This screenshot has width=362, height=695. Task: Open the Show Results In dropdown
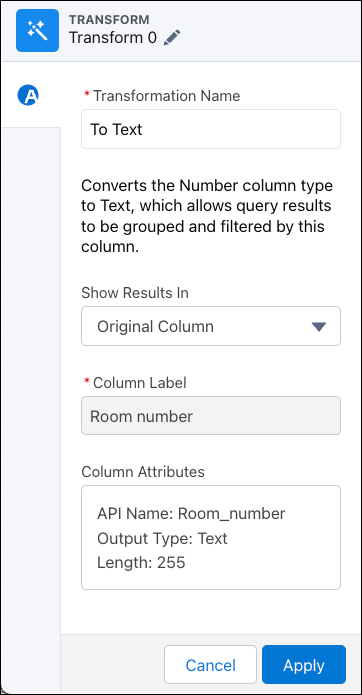click(x=211, y=326)
